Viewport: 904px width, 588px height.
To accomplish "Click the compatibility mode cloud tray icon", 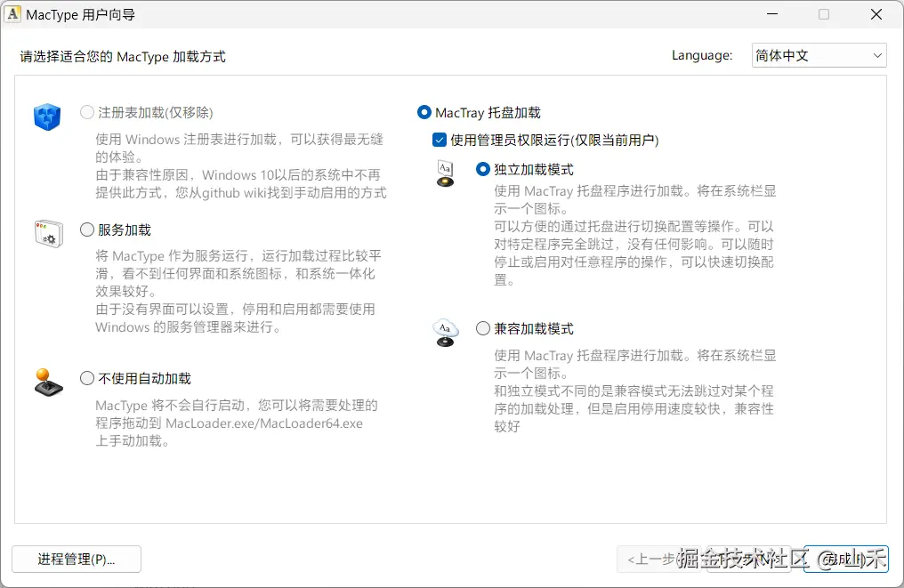I will 445,333.
